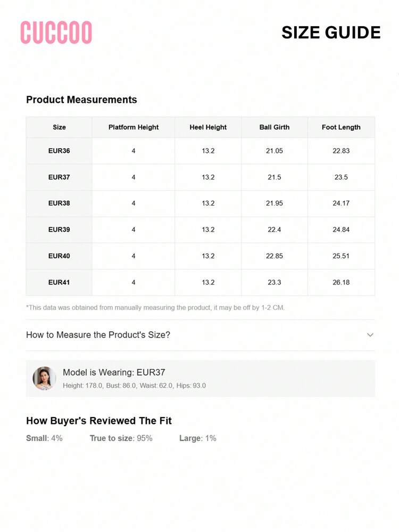This screenshot has height=532, width=399.
Task: Click the Ball Girth column header
Action: 275,127
